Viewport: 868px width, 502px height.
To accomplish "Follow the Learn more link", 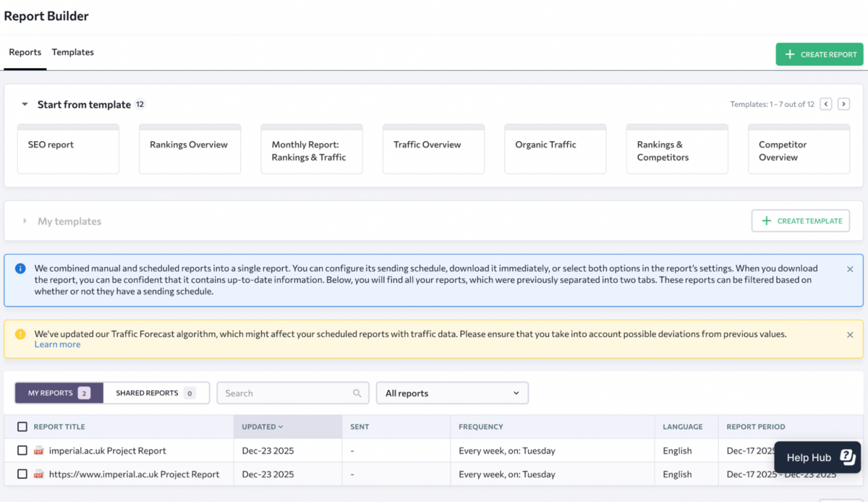I will [x=57, y=345].
